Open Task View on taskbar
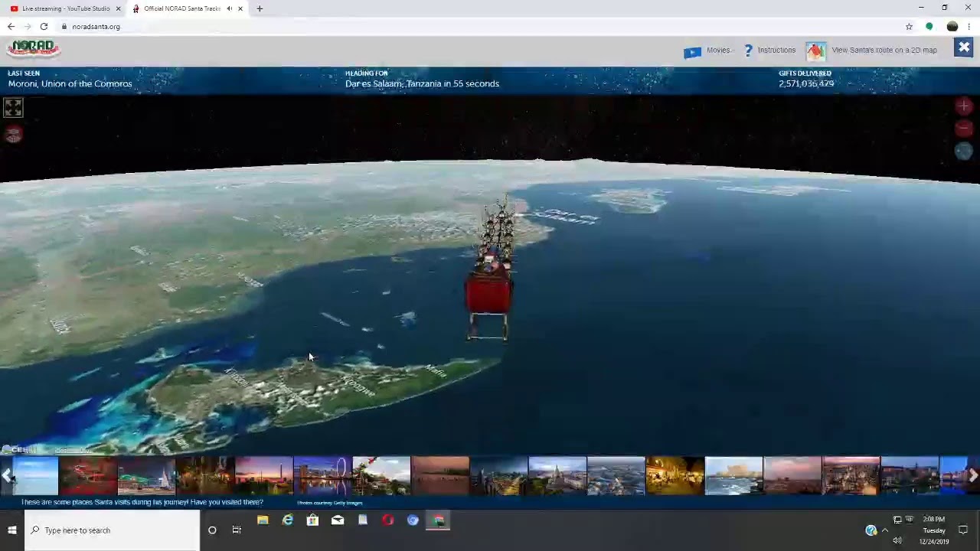980x551 pixels. (237, 530)
